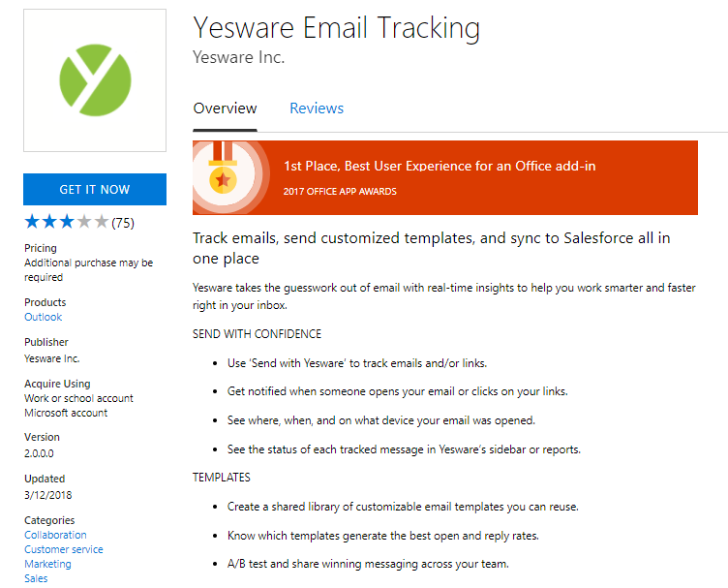
Task: Open the Collaboration category link
Action: pos(55,535)
